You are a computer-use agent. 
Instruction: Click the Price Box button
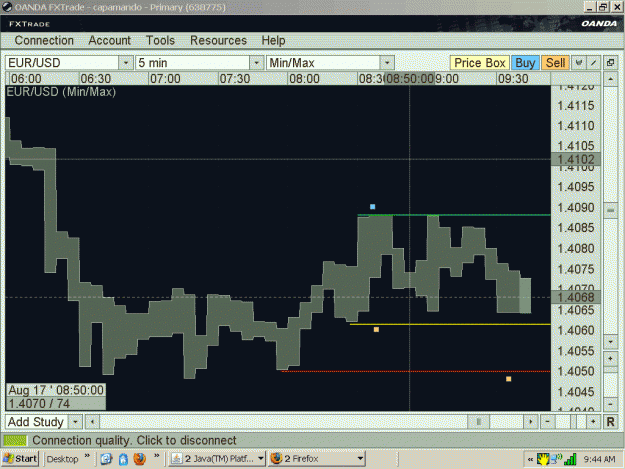coord(480,63)
